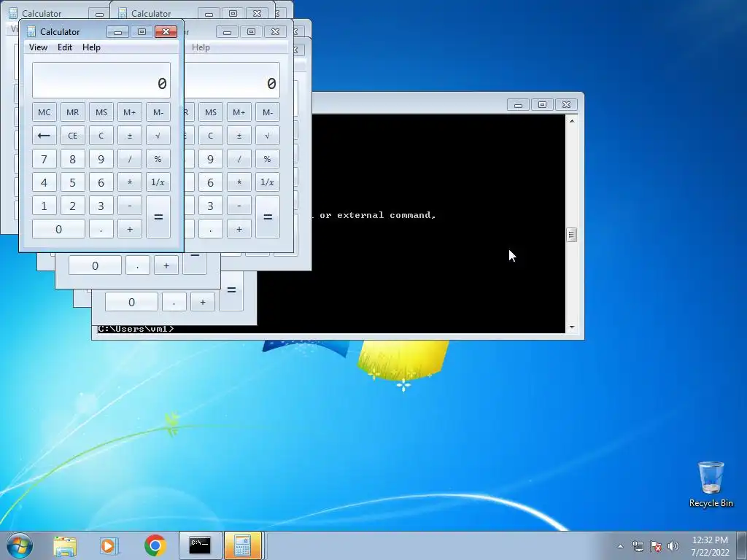Switch to Command Prompt taskbar button
The height and width of the screenshot is (560, 747).
pos(200,545)
